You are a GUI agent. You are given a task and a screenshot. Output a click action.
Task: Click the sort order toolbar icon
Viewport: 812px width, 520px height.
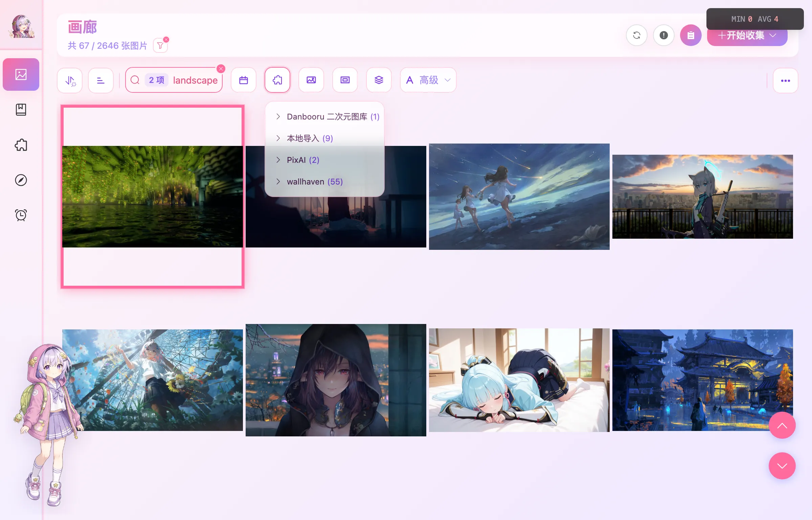tap(70, 80)
